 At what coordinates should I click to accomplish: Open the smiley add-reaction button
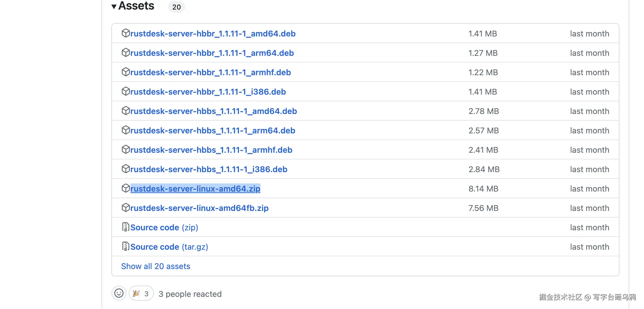(x=119, y=293)
